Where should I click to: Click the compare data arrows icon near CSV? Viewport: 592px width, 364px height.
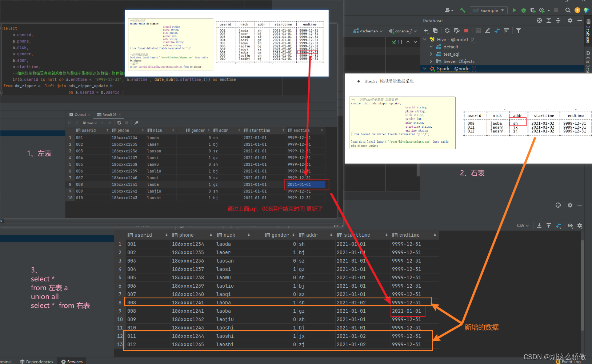click(559, 225)
